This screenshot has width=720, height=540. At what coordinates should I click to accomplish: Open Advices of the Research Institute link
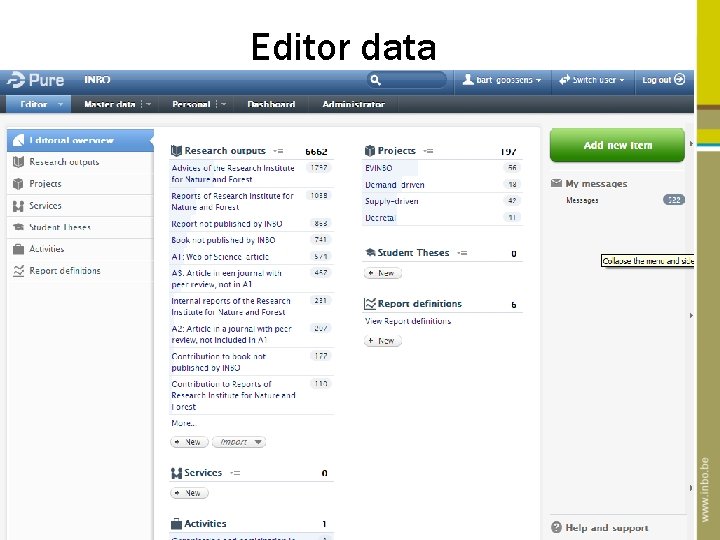[233, 174]
